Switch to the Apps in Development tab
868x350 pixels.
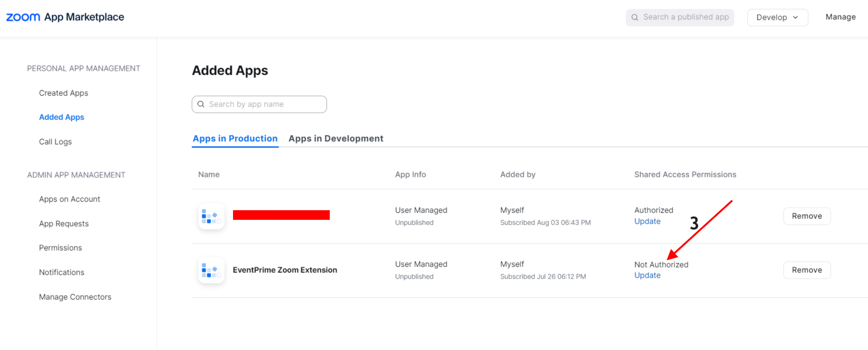pyautogui.click(x=336, y=138)
